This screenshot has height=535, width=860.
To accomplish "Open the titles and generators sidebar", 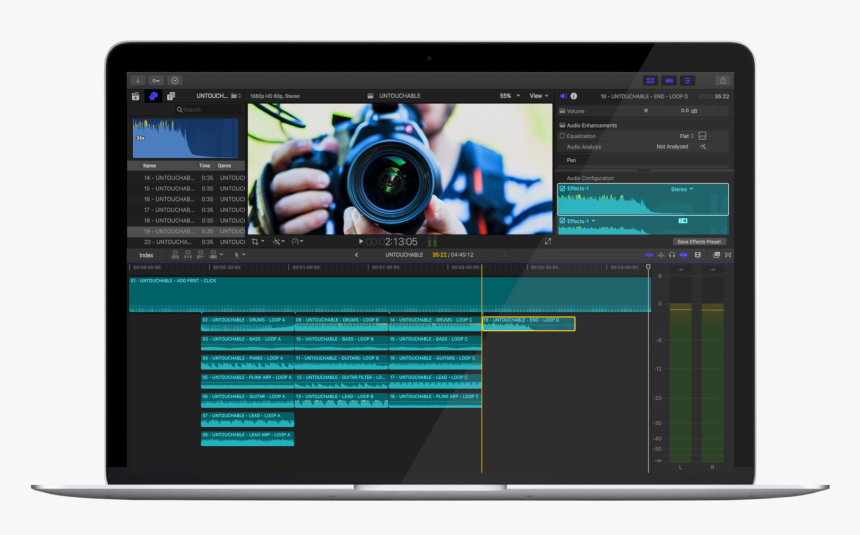I will click(x=171, y=96).
